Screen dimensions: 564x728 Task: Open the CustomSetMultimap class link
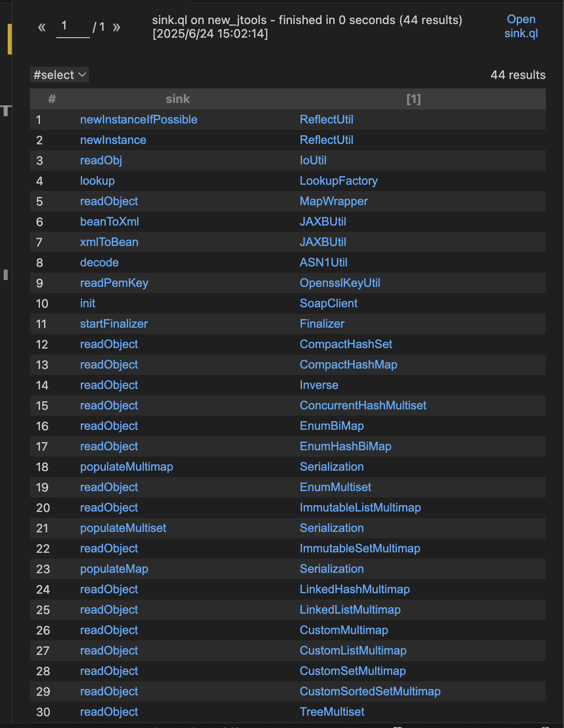tap(352, 671)
